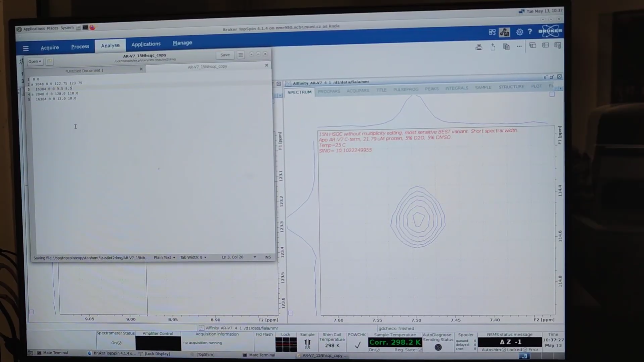Viewport: 644px width, 362px height.
Task: Click the wrench setup icon
Action: (504, 32)
